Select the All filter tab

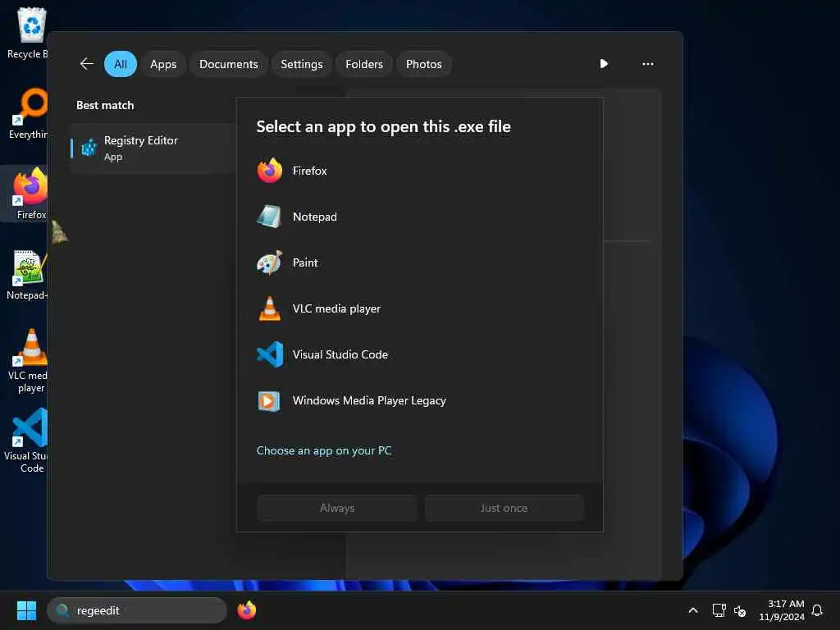[x=121, y=64]
